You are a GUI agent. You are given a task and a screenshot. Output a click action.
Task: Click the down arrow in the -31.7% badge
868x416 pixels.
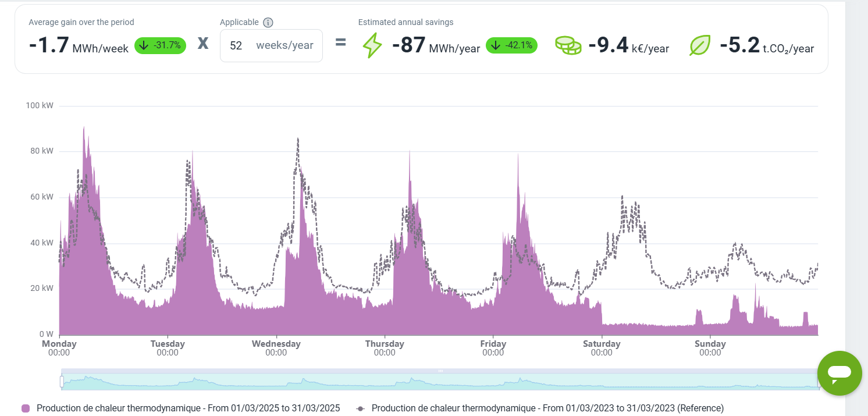144,45
